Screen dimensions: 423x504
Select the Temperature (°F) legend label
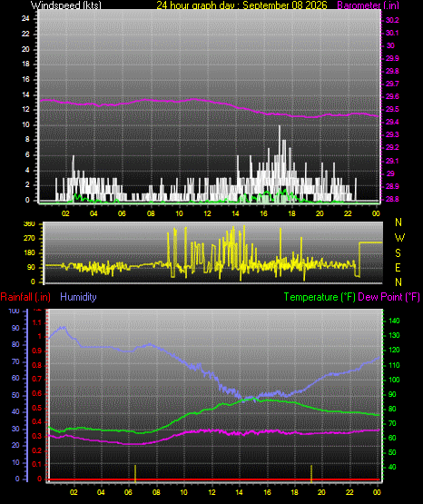pyautogui.click(x=320, y=297)
